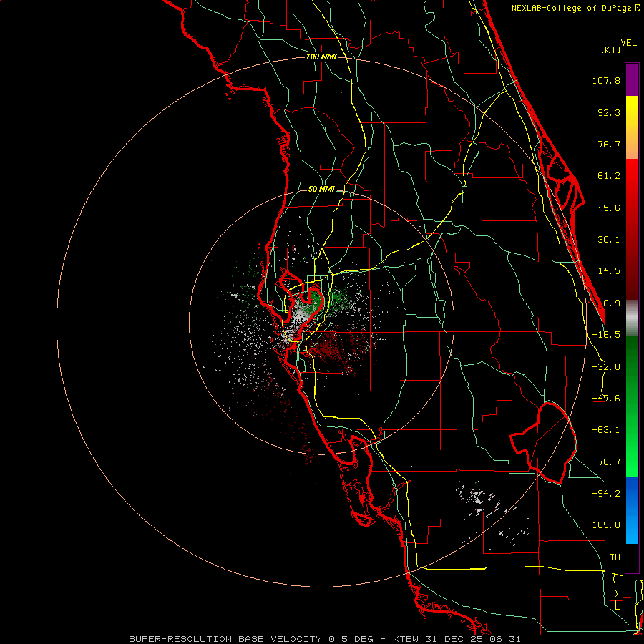This screenshot has height=644, width=644.
Task: Select the 61.2 legend value
Action: pyautogui.click(x=609, y=176)
